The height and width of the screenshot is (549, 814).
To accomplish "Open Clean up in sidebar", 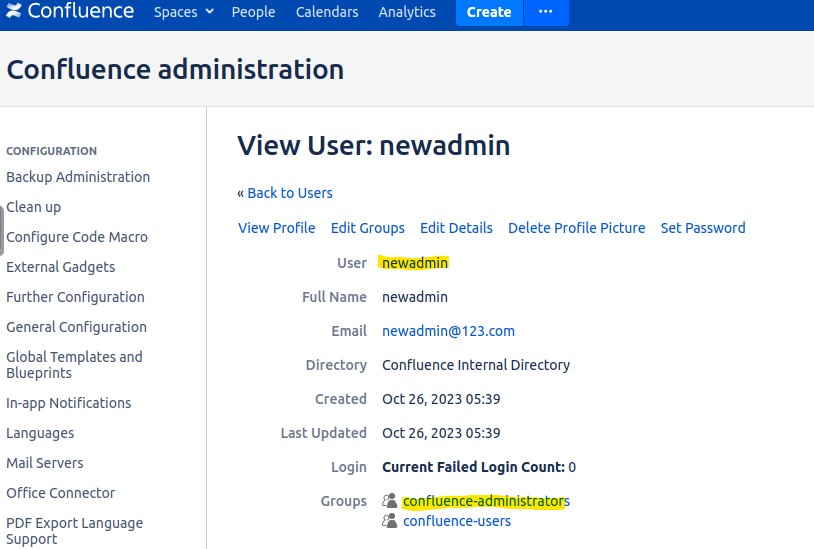I will click(34, 207).
